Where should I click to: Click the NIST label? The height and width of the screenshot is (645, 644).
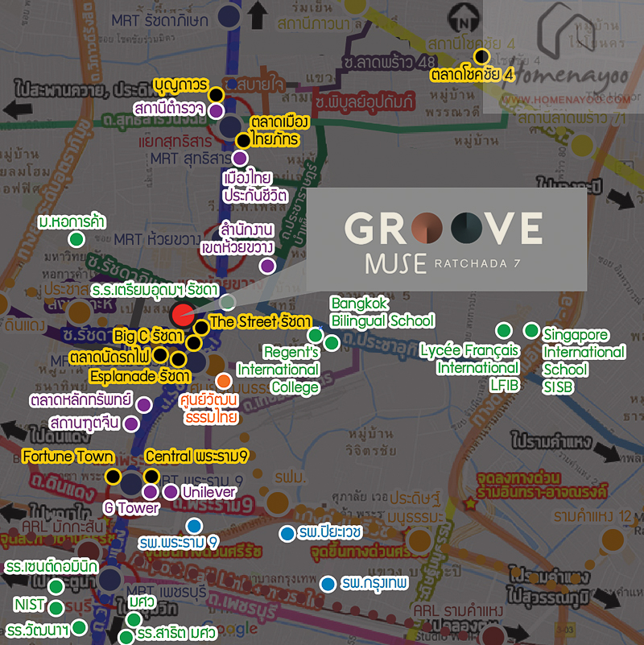coord(29,605)
